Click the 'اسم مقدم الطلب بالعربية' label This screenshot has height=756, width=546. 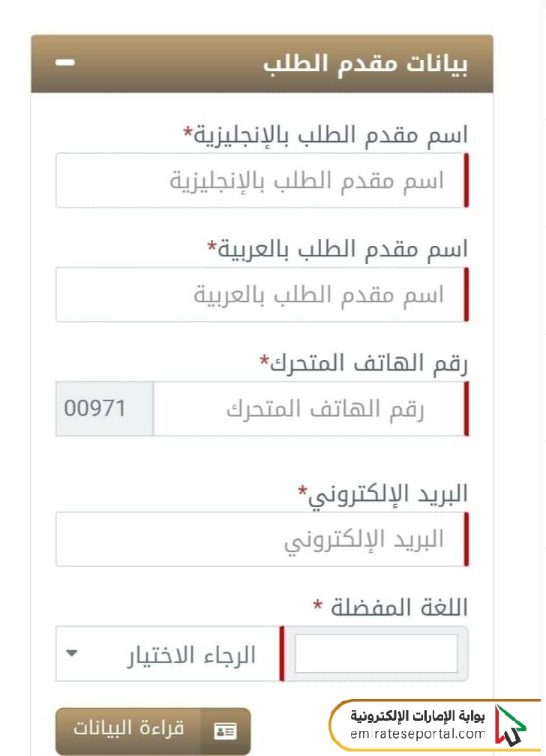[x=337, y=249]
